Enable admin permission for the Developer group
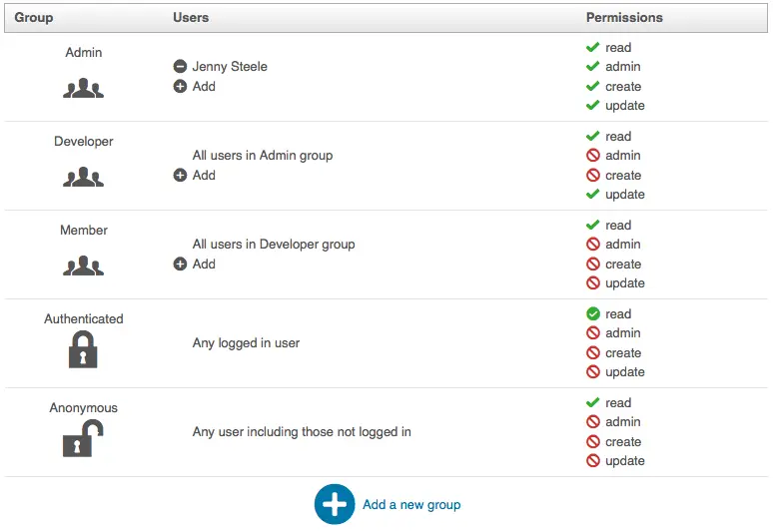This screenshot has width=773, height=532. [593, 155]
